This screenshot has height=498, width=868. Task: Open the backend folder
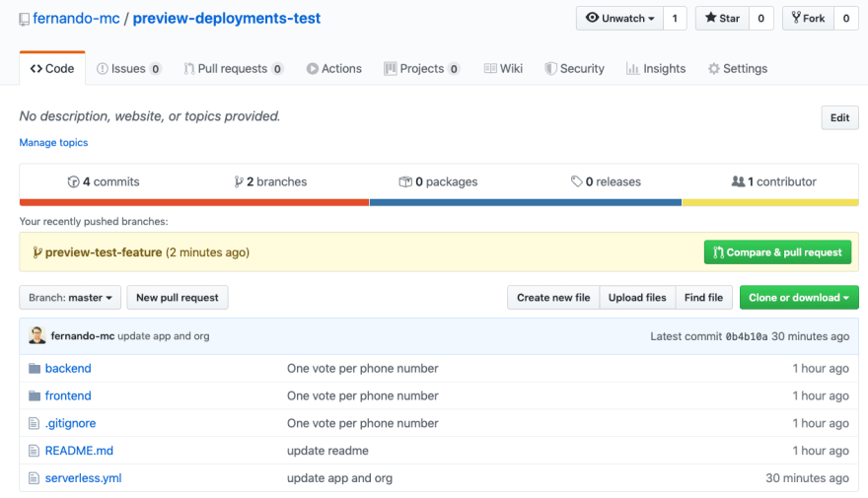68,369
